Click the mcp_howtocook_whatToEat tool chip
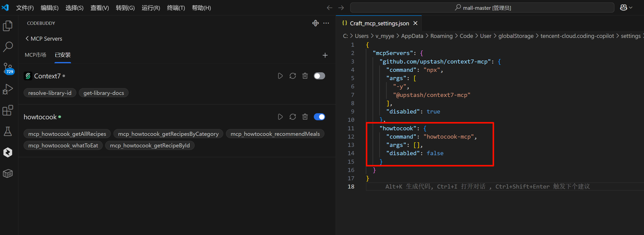This screenshot has width=644, height=235. [x=63, y=146]
